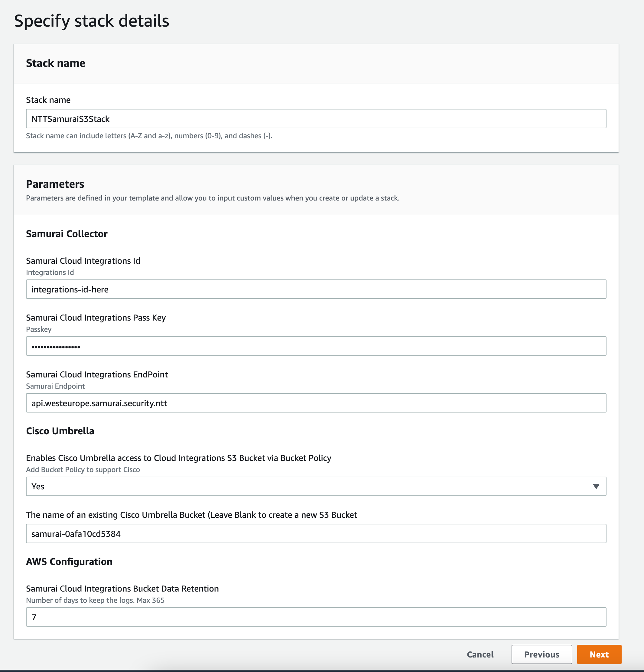The height and width of the screenshot is (672, 644).
Task: Click the Next button
Action: tap(599, 654)
